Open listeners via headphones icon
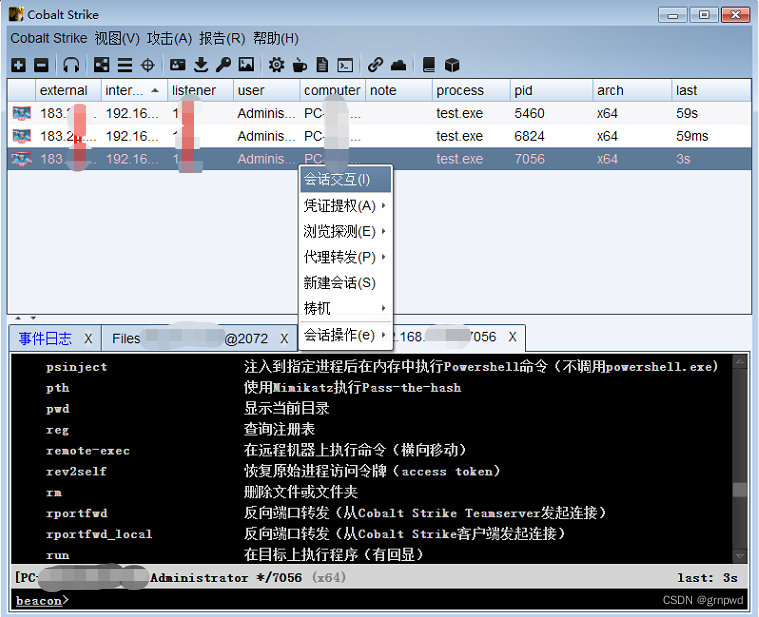This screenshot has height=617, width=759. click(x=71, y=65)
